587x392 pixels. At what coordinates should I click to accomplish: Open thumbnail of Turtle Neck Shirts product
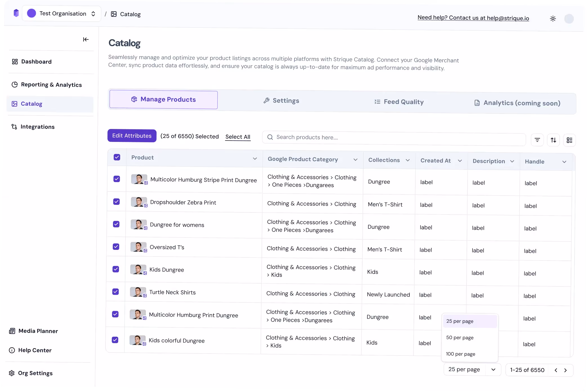click(138, 292)
